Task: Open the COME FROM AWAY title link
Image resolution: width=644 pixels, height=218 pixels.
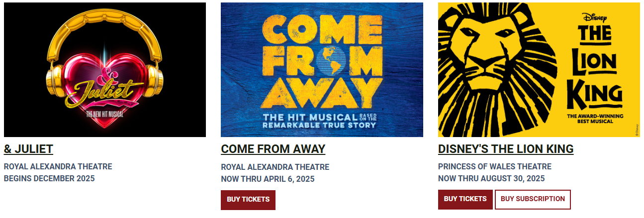Action: 273,149
